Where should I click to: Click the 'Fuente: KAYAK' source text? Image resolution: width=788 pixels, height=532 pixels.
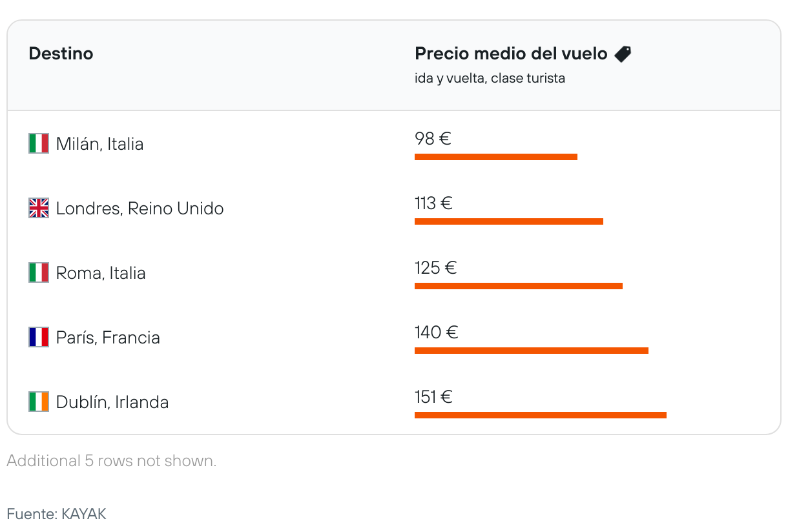pos(56,514)
